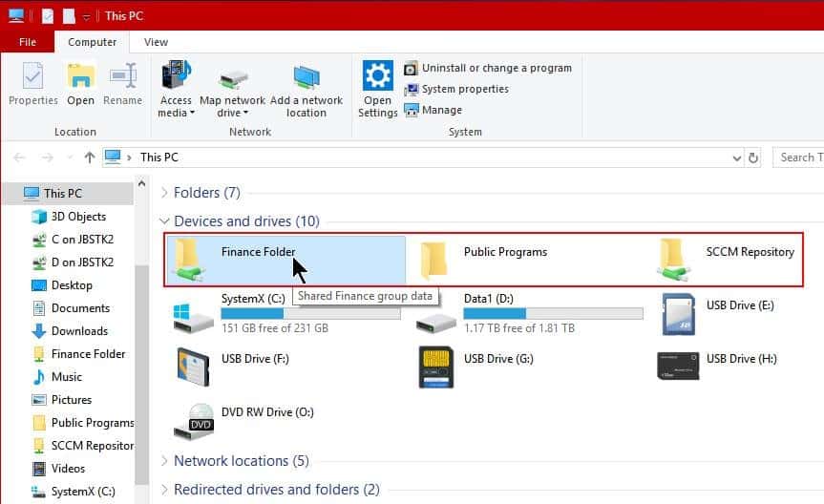This screenshot has height=504, width=824.
Task: Open the recent locations dropdown arrow
Action: click(x=70, y=157)
